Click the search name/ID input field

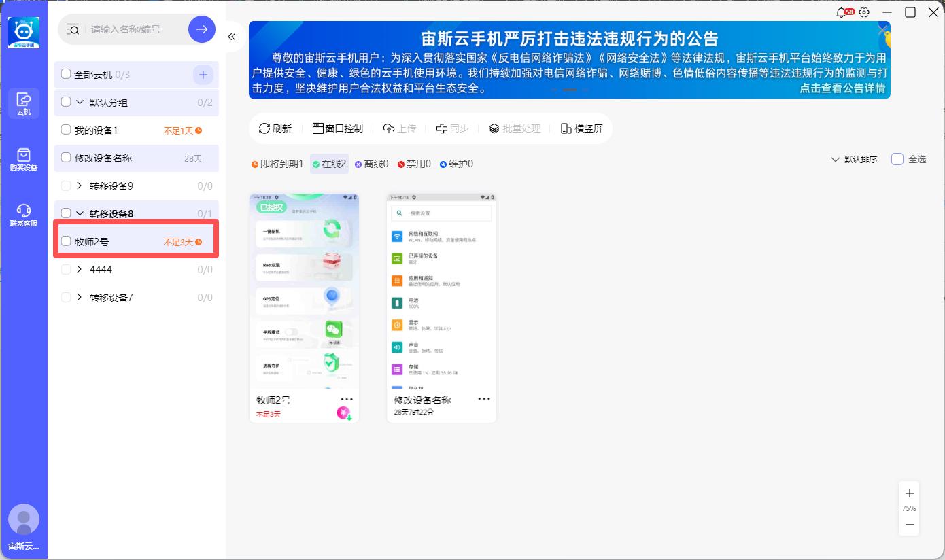135,29
